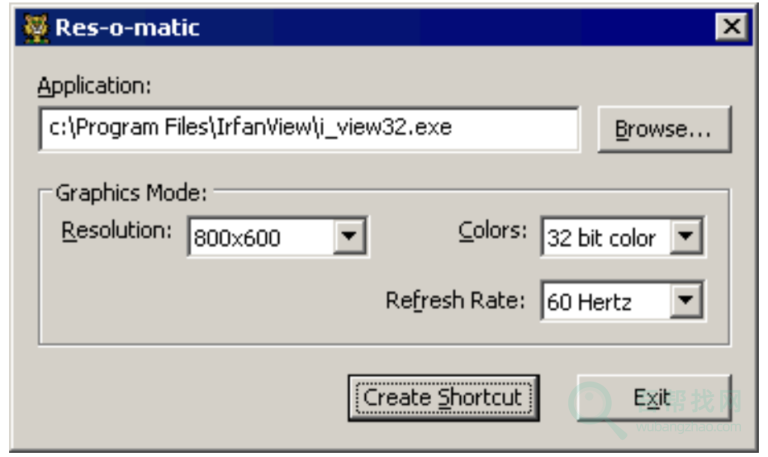The image size is (768, 457).
Task: Click the 60 Hertz value box
Action: 604,300
